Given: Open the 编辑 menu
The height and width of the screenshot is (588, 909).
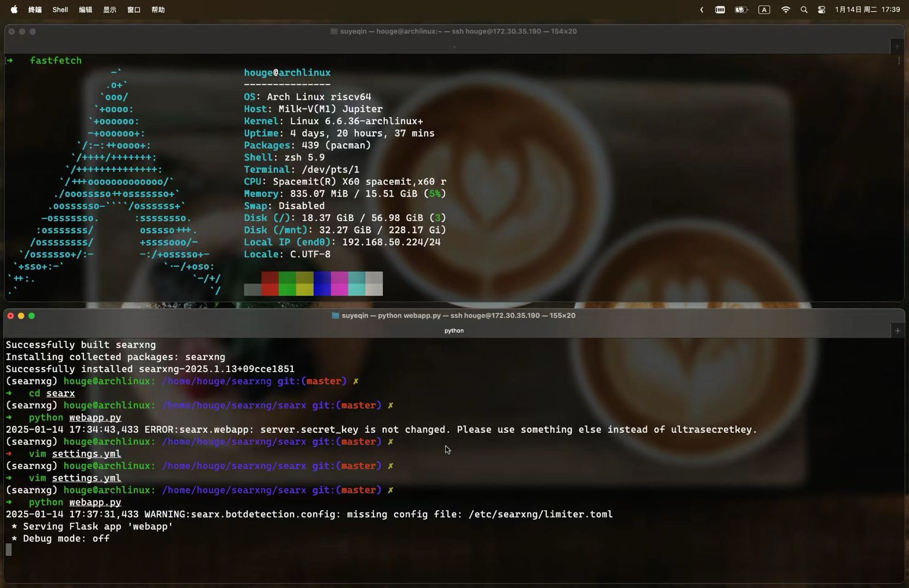Looking at the screenshot, I should [x=85, y=10].
